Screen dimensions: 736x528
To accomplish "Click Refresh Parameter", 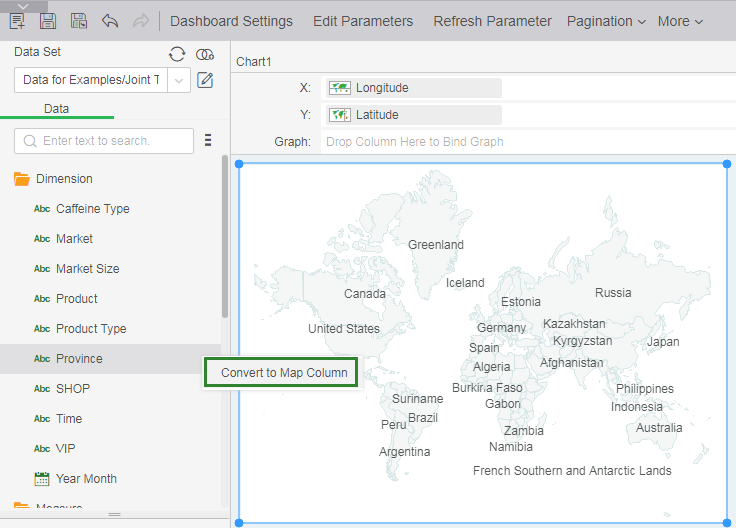I will click(x=492, y=21).
